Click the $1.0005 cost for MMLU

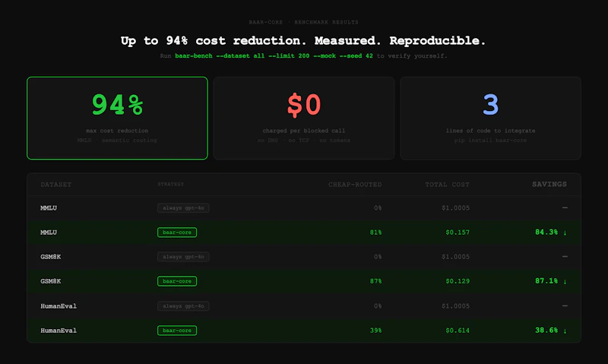coord(455,208)
